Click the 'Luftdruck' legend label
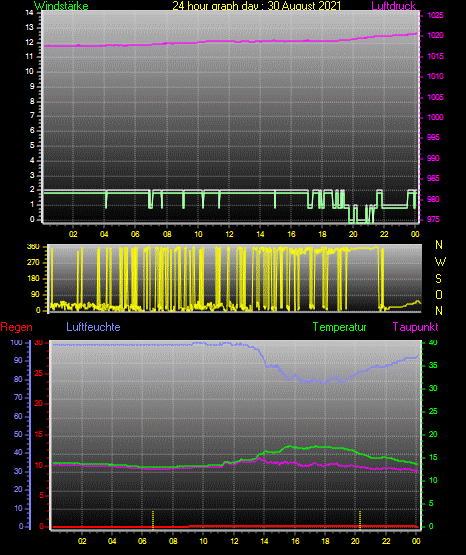 (393, 6)
